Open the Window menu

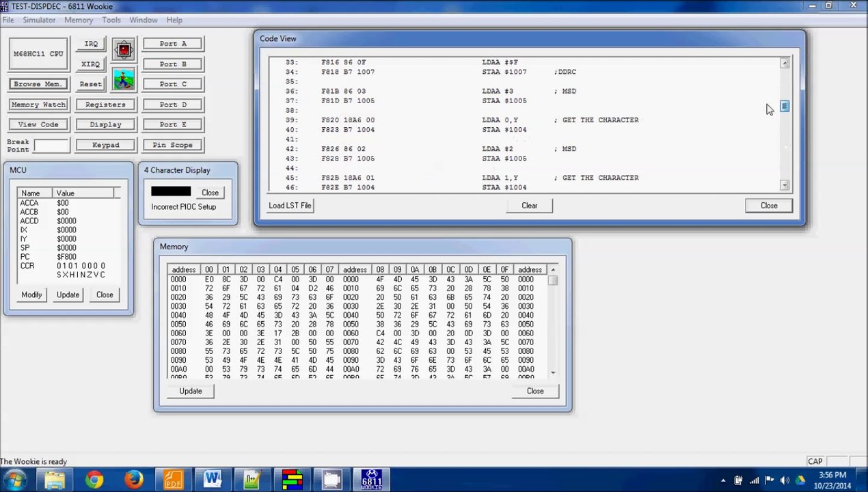pyautogui.click(x=144, y=20)
